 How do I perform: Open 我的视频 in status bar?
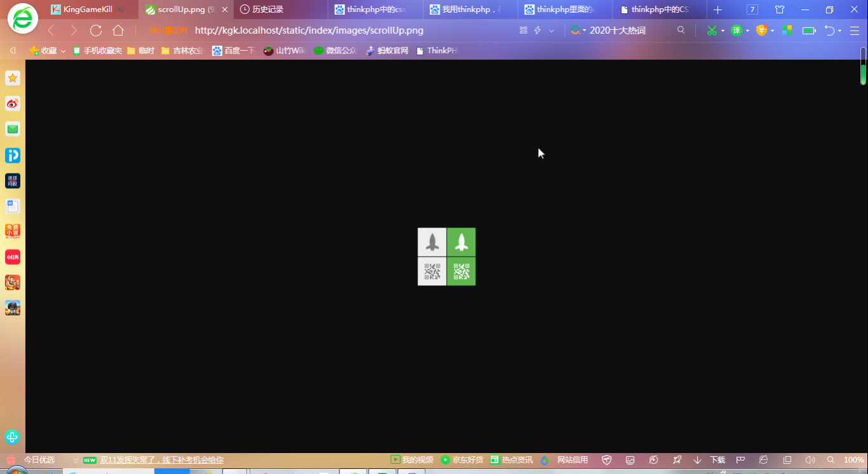pyautogui.click(x=412, y=460)
